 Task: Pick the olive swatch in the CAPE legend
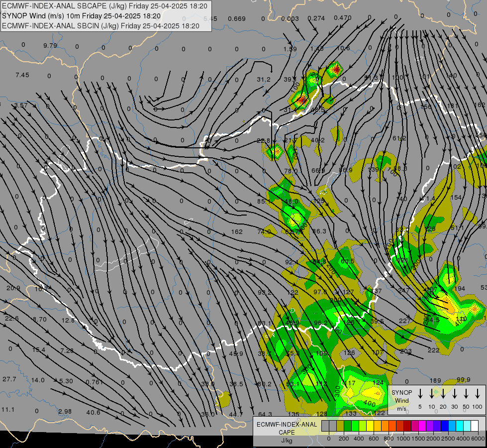coord(340,426)
